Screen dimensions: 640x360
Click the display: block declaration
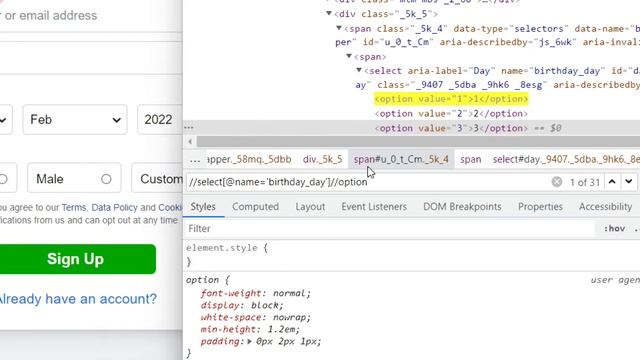[x=242, y=305]
